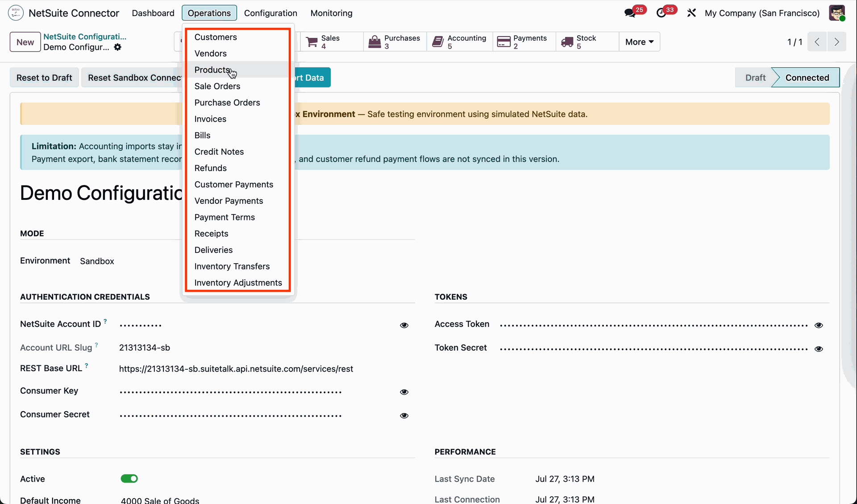The image size is (857, 504).
Task: Click the debug tools wrench icon
Action: (x=691, y=13)
